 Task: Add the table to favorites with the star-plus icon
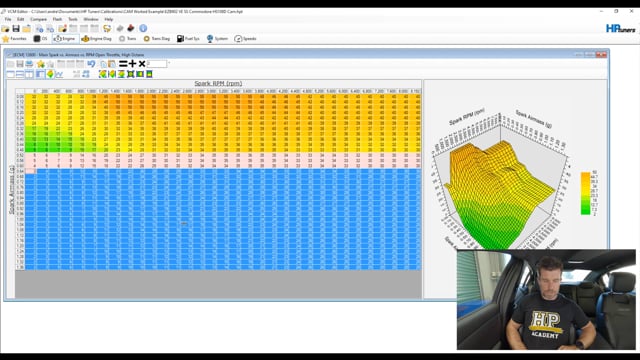(x=40, y=64)
